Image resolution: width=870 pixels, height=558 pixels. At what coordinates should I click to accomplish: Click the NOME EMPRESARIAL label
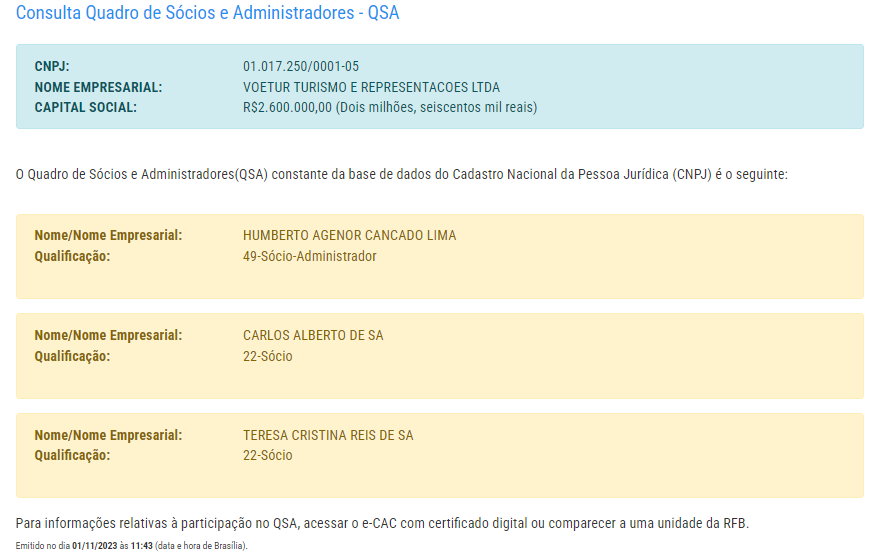[x=98, y=87]
